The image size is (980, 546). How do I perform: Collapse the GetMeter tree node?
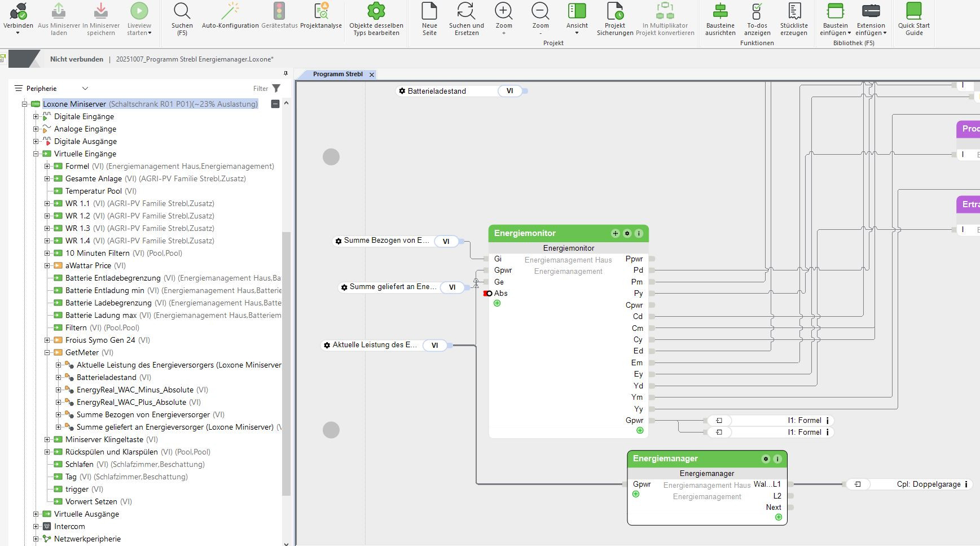[x=47, y=352]
